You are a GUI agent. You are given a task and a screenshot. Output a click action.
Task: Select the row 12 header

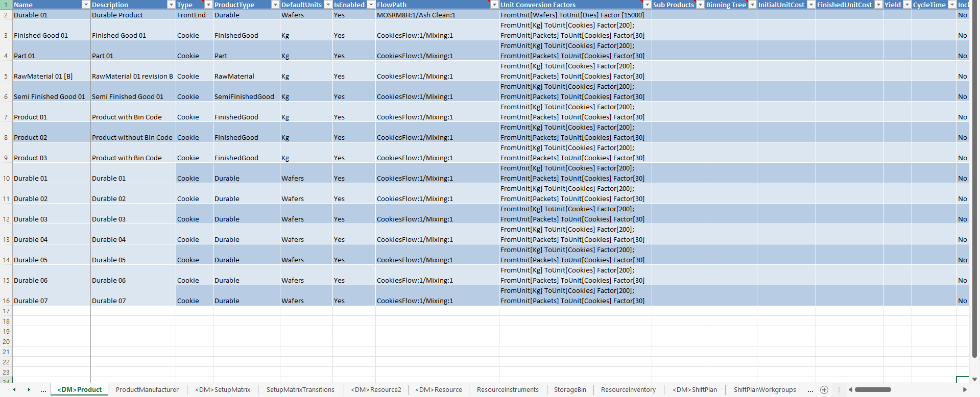[6, 214]
